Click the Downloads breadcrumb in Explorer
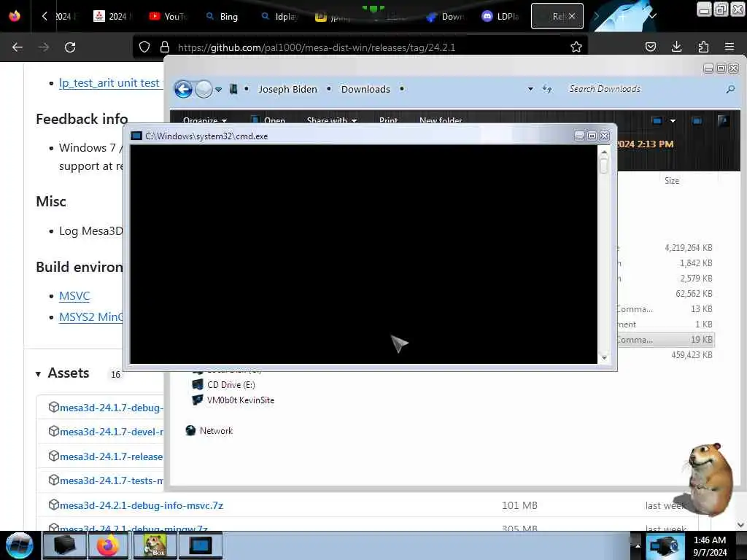This screenshot has height=560, width=747. click(x=365, y=89)
